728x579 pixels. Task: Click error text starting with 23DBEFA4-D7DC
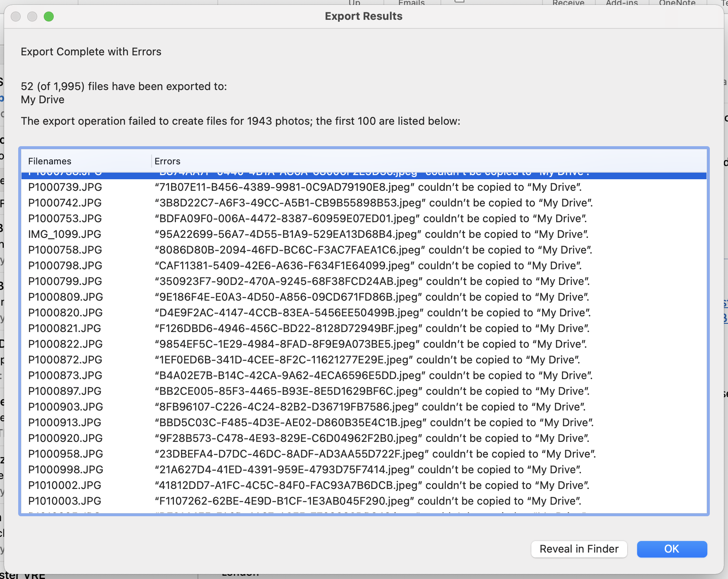click(x=376, y=454)
